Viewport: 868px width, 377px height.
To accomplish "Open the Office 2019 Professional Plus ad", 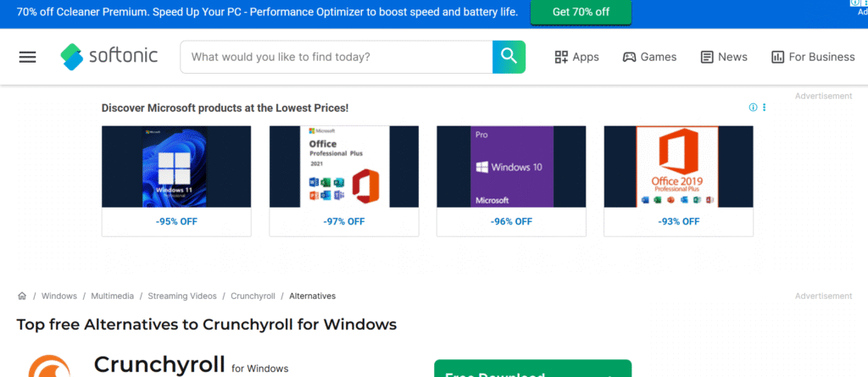I will point(678,167).
